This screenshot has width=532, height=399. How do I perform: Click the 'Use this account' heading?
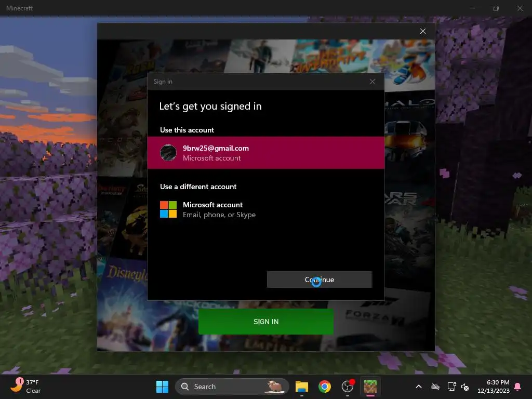pyautogui.click(x=187, y=130)
